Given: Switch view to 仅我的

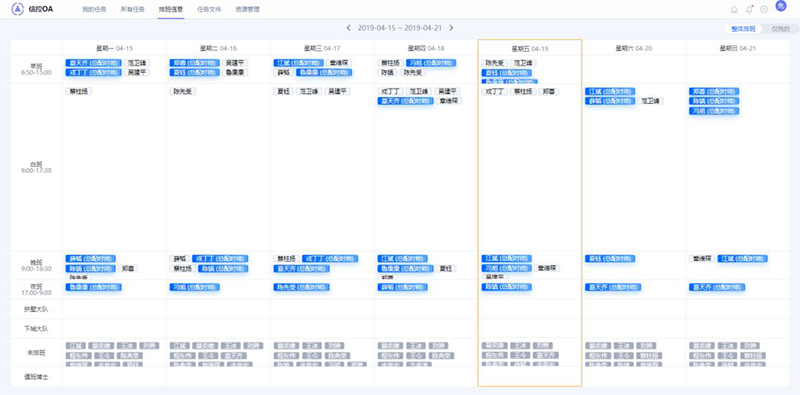Looking at the screenshot, I should click(780, 29).
